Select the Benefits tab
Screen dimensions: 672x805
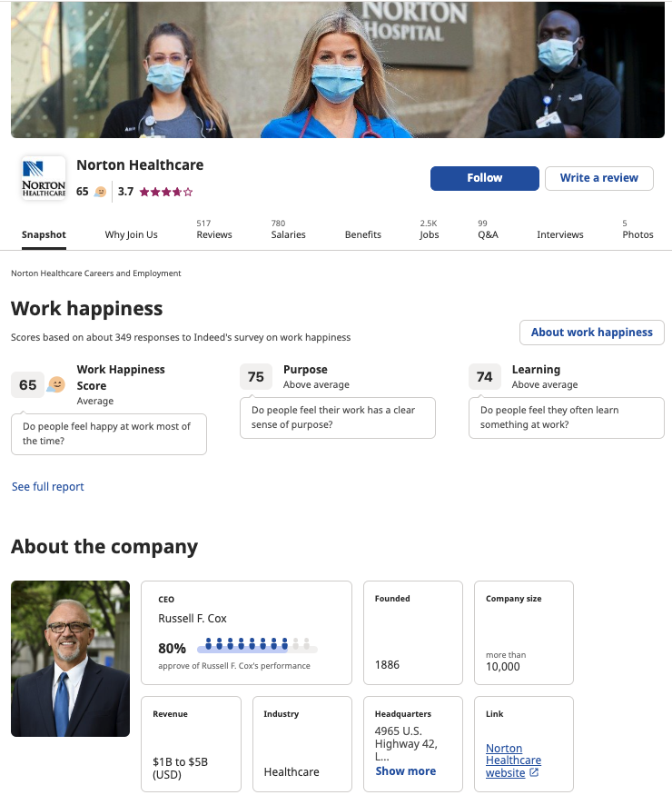[362, 234]
